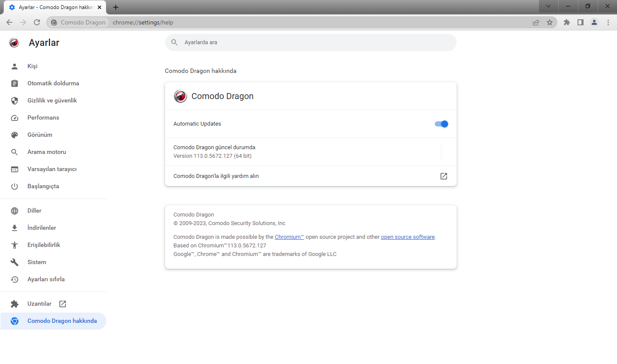617x364 pixels.
Task: Open Arama motoru settings
Action: pos(53,152)
